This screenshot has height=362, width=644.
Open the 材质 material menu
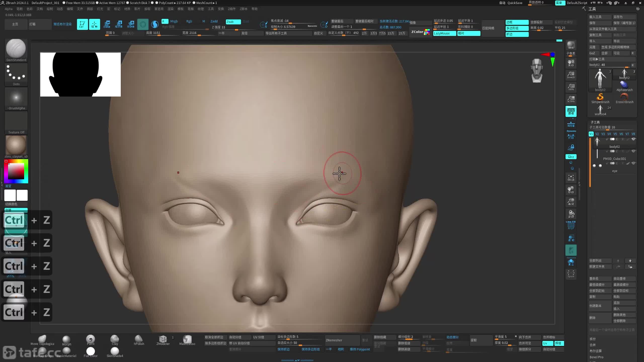point(127,9)
